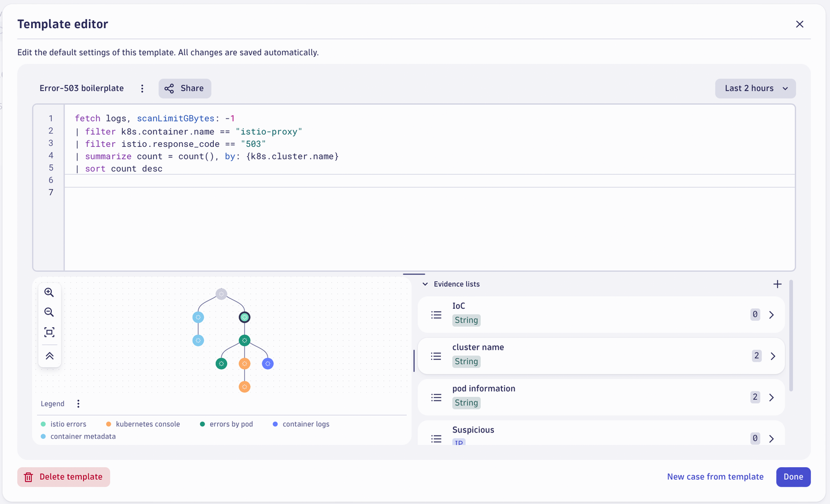Viewport: 830px width, 504px height.
Task: Open the Error-503 boilerplate options menu
Action: [x=142, y=88]
